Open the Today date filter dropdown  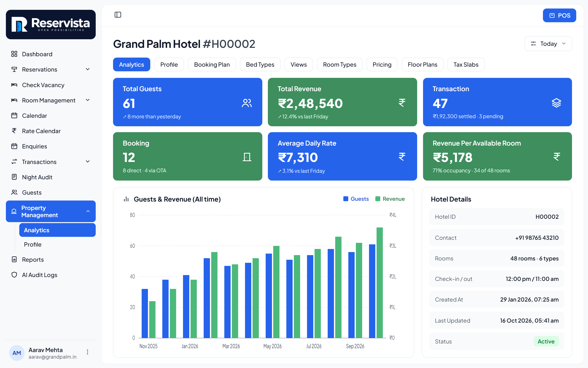548,44
